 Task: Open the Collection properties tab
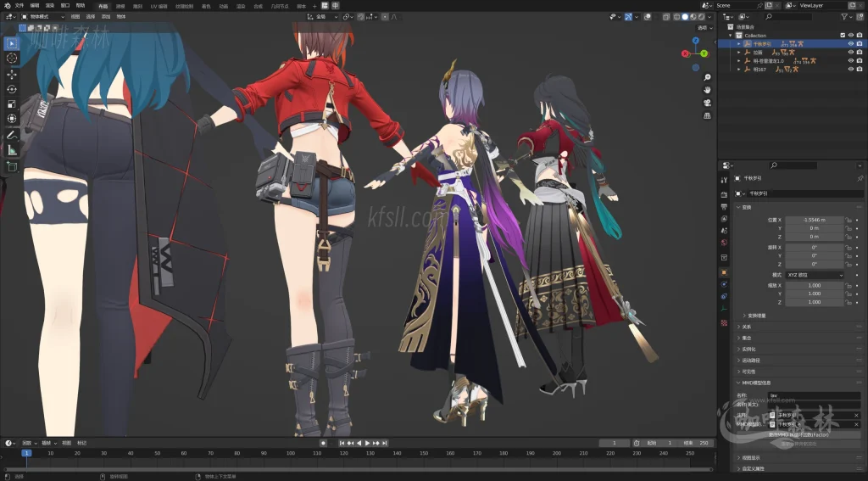[x=724, y=258]
